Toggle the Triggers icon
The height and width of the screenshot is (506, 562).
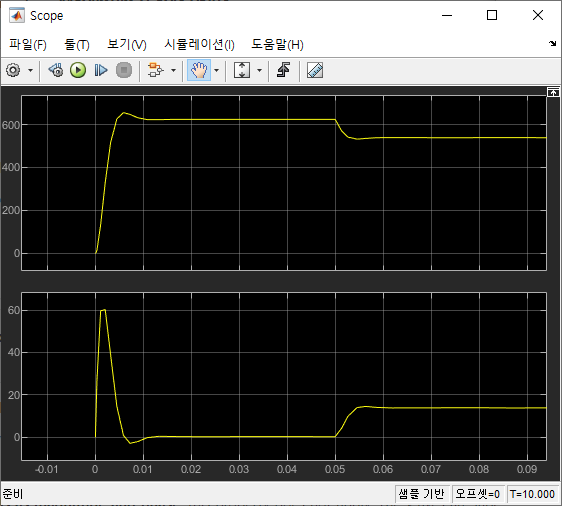283,70
